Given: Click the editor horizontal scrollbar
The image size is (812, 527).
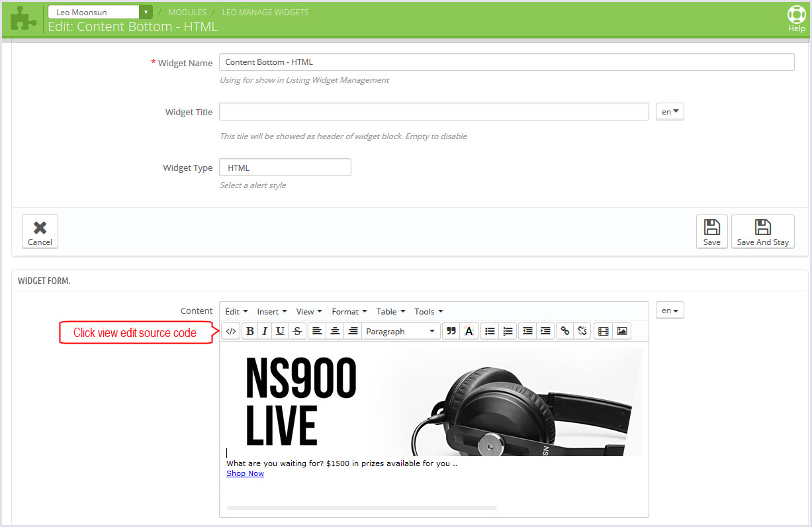Looking at the screenshot, I should (x=361, y=508).
